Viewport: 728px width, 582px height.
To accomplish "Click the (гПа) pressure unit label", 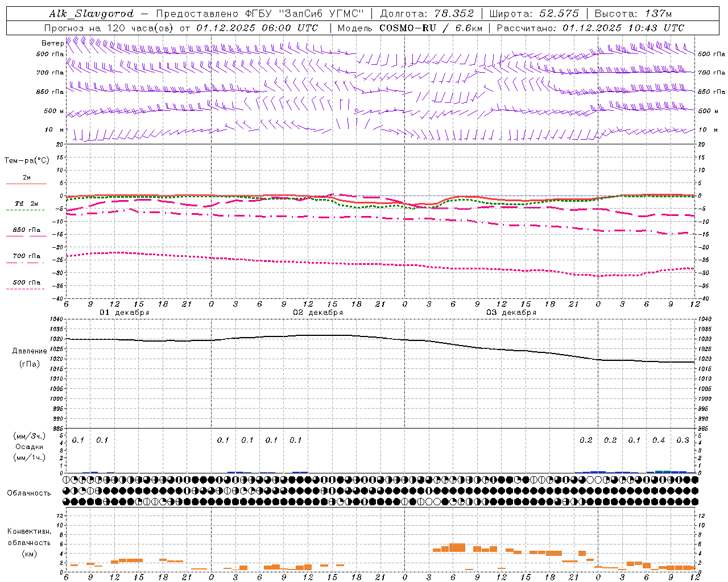I will pos(30,364).
